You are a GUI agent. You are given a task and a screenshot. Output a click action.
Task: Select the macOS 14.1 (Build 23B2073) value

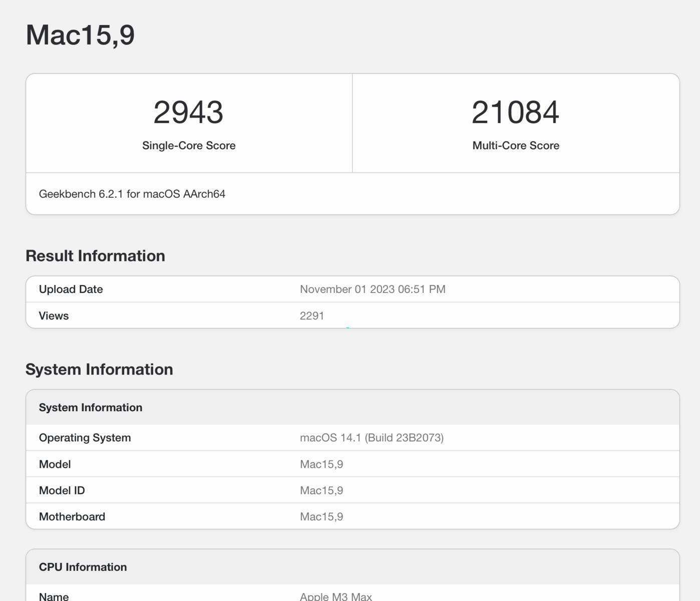point(372,438)
